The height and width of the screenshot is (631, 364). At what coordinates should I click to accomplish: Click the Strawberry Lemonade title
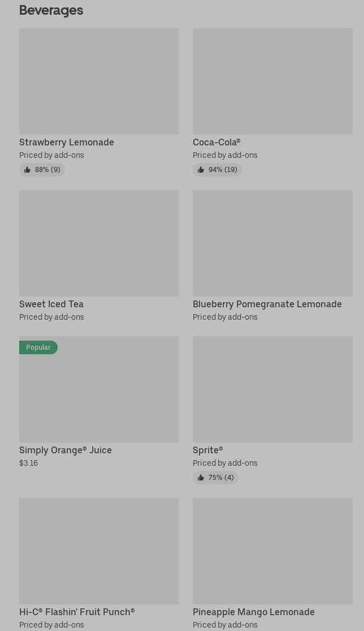[67, 143]
